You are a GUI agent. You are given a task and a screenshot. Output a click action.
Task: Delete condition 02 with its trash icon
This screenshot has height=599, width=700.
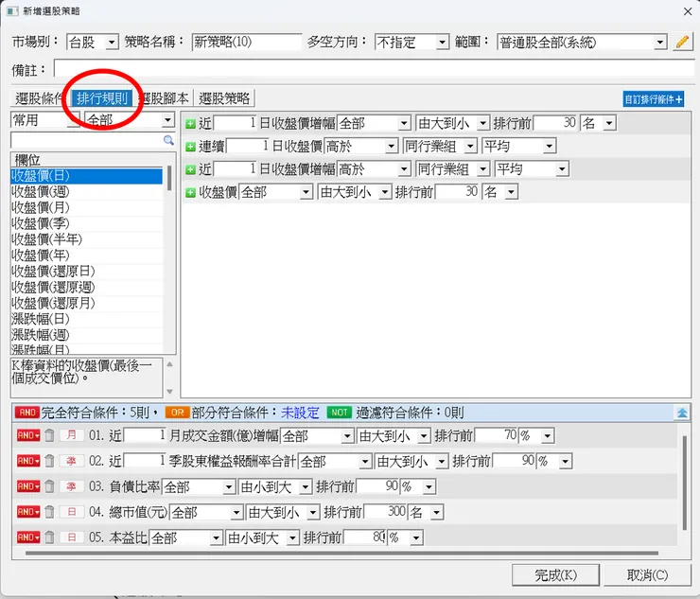(x=49, y=461)
